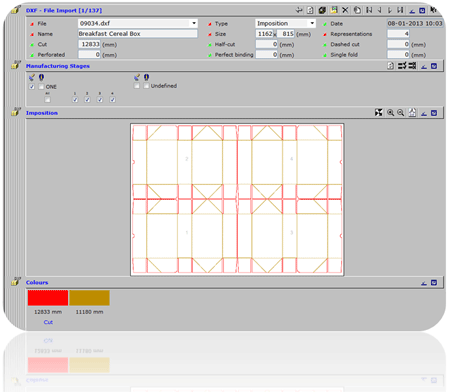450x392 pixels.
Task: Collapse the Colours panel
Action: 424,283
